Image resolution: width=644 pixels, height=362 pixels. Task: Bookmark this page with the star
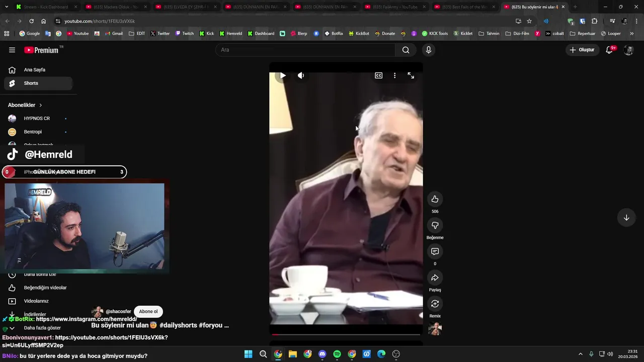click(529, 21)
